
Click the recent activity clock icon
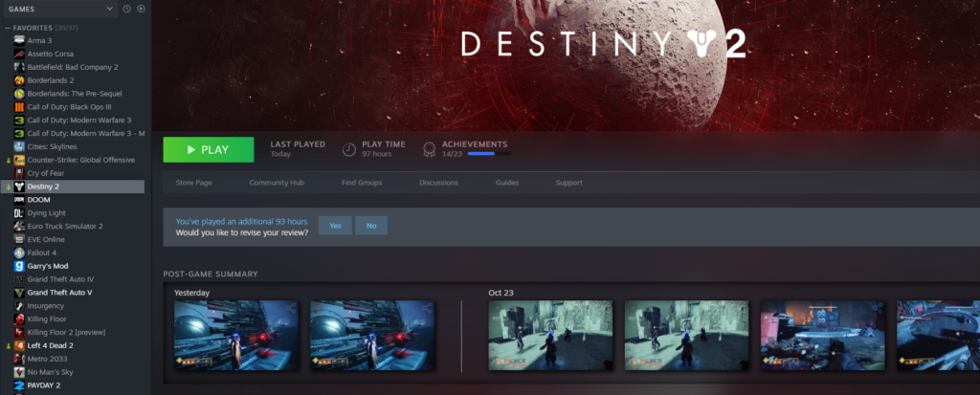tap(127, 9)
